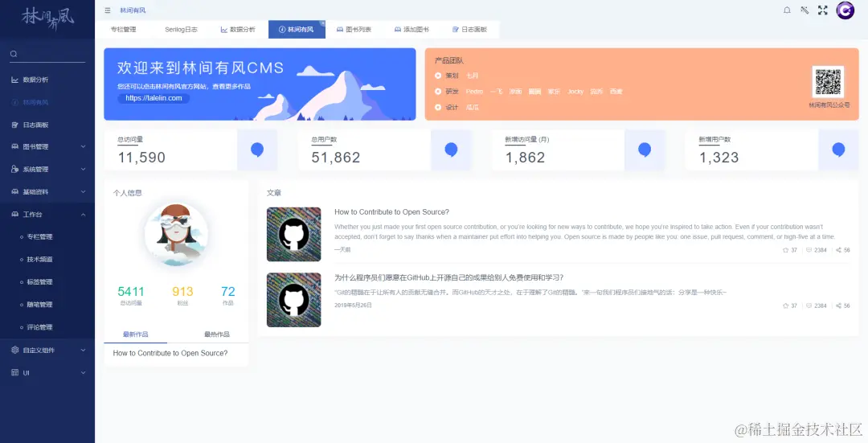This screenshot has width=868, height=443.
Task: Click the second article's GitHub thumbnail
Action: [x=294, y=300]
